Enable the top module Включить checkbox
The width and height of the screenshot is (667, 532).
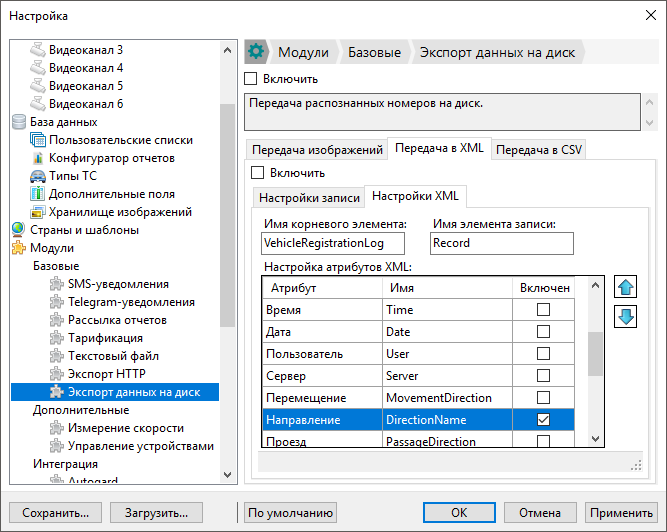click(251, 79)
